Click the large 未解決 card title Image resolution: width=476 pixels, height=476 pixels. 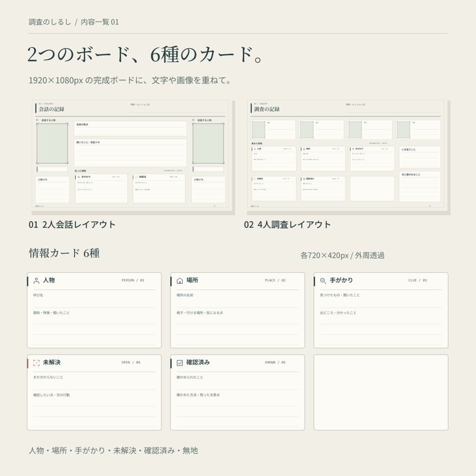tap(52, 362)
